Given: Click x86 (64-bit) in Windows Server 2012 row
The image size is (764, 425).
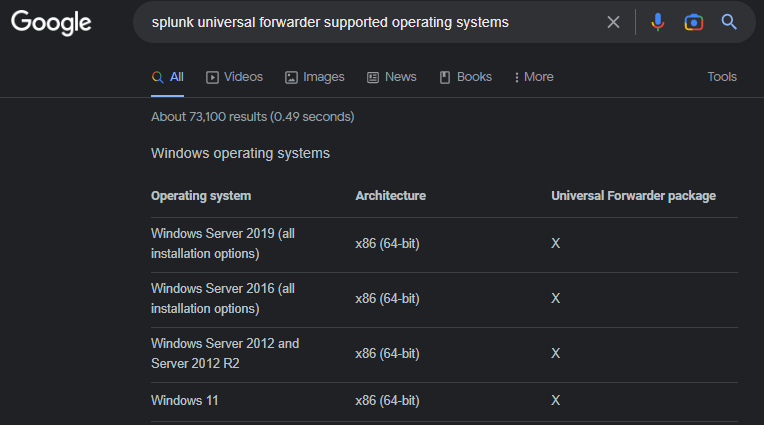Looking at the screenshot, I should pos(387,354).
